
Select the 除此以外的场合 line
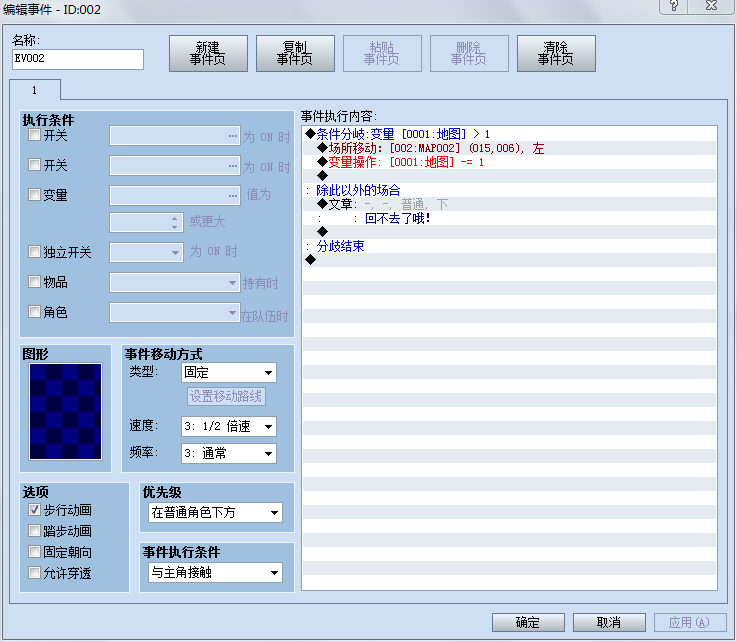click(510, 190)
